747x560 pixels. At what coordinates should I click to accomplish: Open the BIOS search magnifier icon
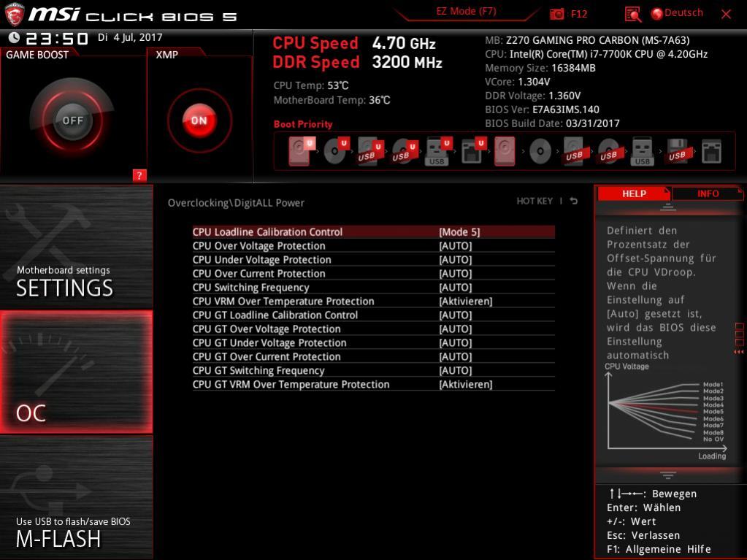pos(632,15)
